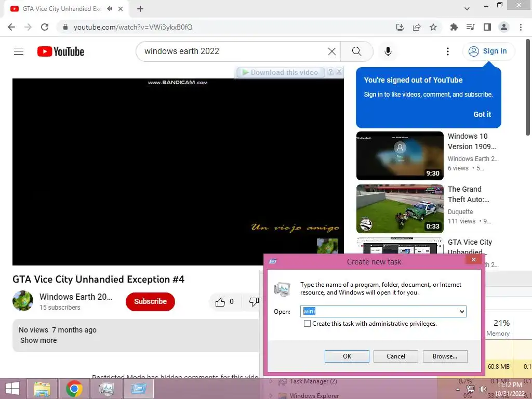Dislike the video with thumbs down
This screenshot has height=399, width=532.
253,302
